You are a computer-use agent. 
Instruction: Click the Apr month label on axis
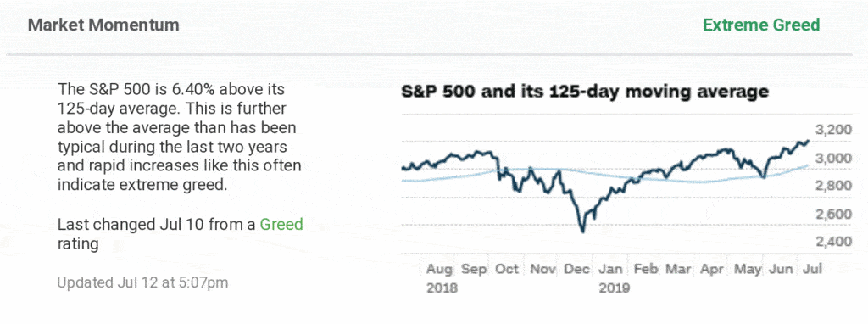[x=712, y=270]
